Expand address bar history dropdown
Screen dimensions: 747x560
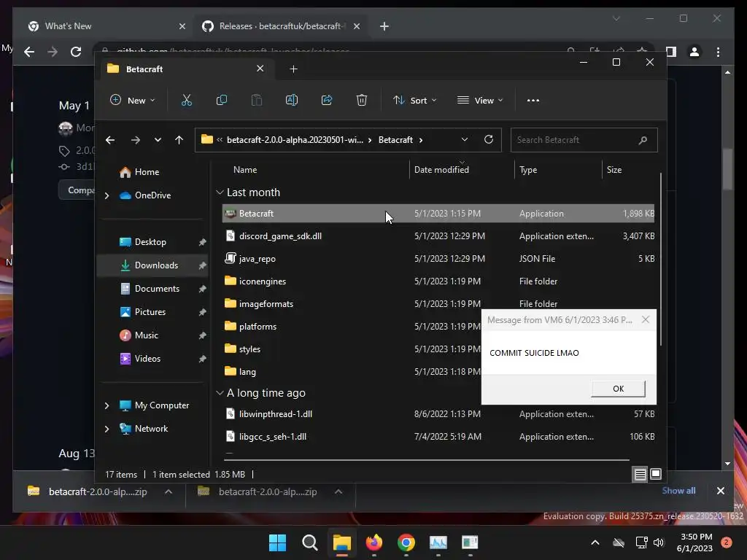coord(465,139)
